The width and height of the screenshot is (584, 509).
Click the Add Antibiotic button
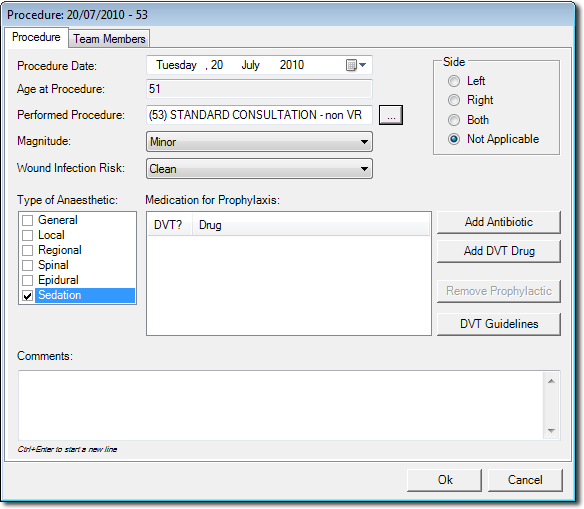tap(499, 222)
